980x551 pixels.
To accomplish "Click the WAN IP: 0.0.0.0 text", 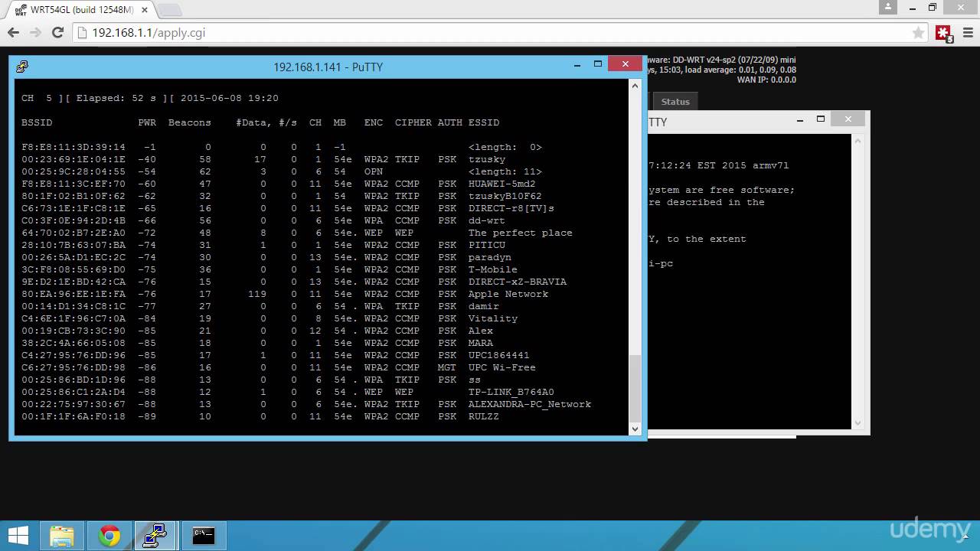I will [x=766, y=80].
